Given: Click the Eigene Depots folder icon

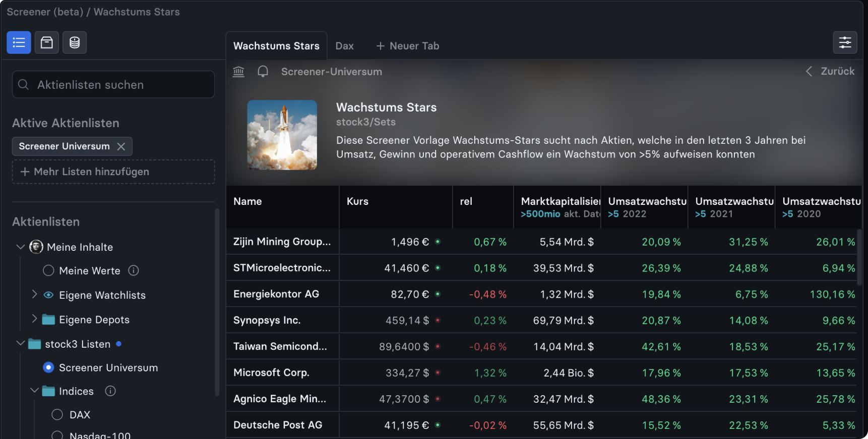Looking at the screenshot, I should coord(48,319).
